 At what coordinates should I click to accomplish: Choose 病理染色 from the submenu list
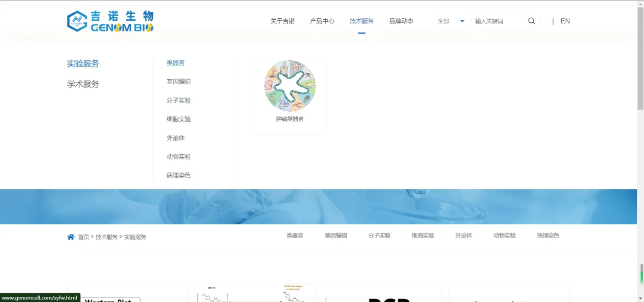click(178, 176)
